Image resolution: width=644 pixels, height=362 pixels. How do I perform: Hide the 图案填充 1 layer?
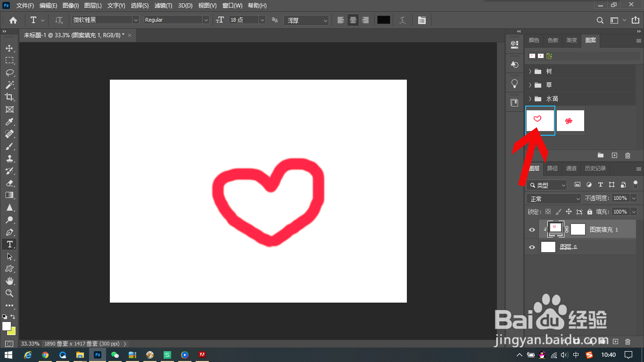[x=532, y=230]
